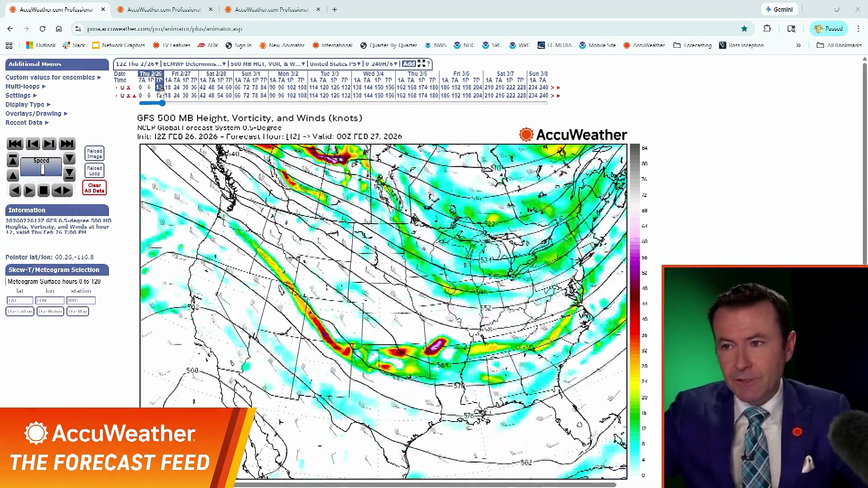Start rocking back-and-forth playback

point(62,190)
